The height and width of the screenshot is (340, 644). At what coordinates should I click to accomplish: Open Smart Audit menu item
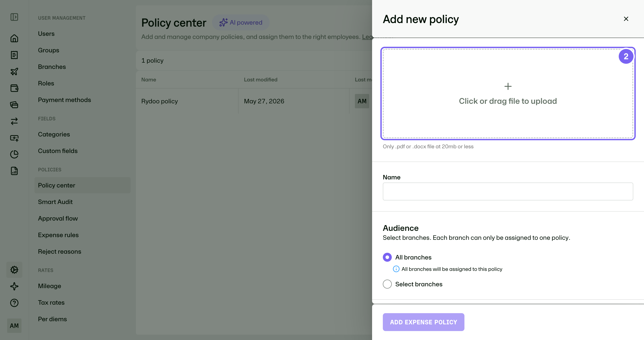click(x=55, y=202)
